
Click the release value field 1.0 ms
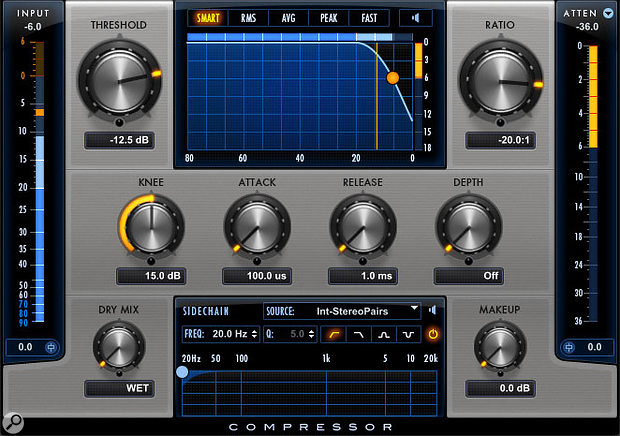point(363,276)
